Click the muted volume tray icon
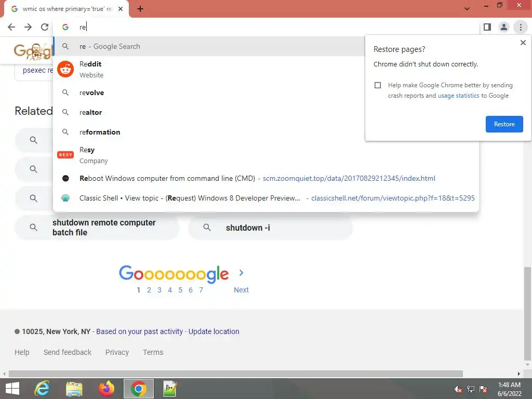Viewport: 532px width, 399px height. (458, 389)
